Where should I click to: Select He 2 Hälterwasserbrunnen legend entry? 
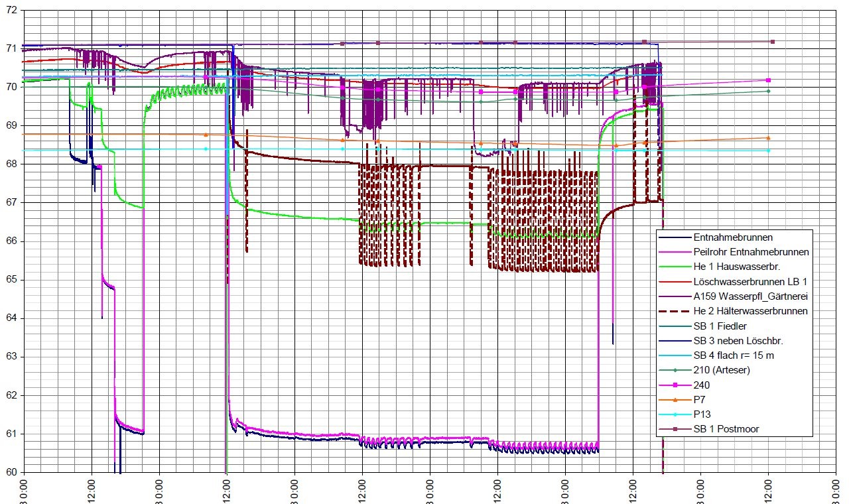coord(750,311)
